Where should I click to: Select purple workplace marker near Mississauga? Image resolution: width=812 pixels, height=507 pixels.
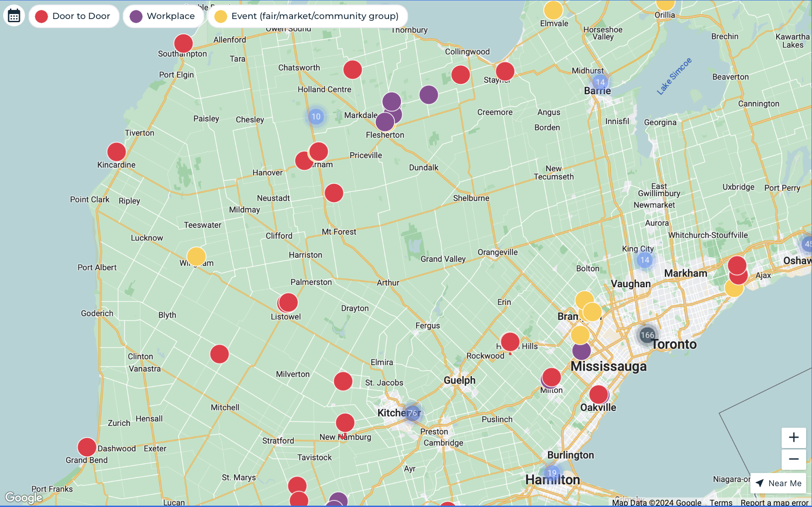[581, 351]
